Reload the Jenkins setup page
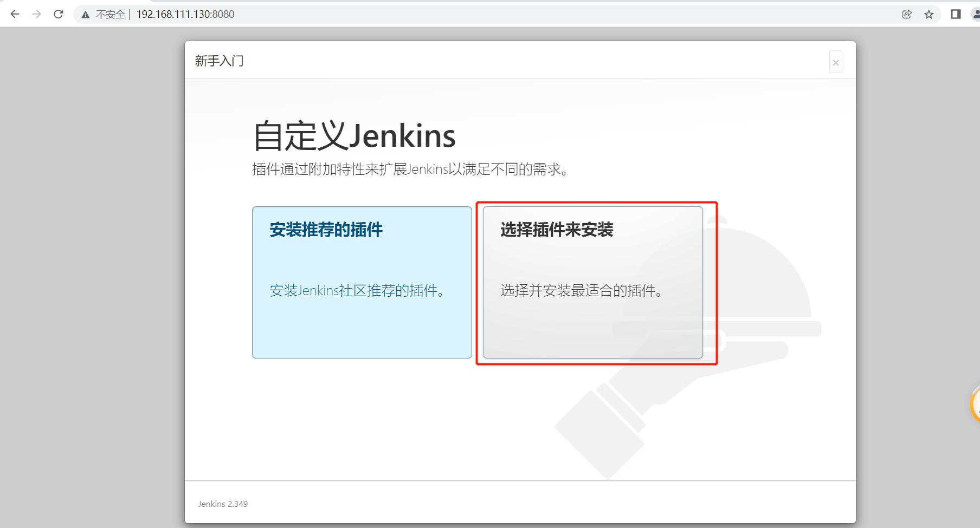This screenshot has width=980, height=528. 59,14
